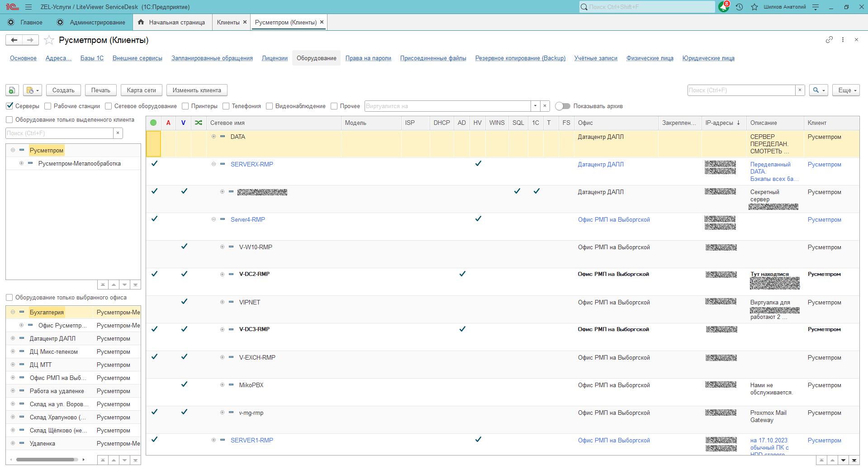Expand the SERVER1-RMP row
Image resolution: width=868 pixels, height=470 pixels.
tap(213, 440)
